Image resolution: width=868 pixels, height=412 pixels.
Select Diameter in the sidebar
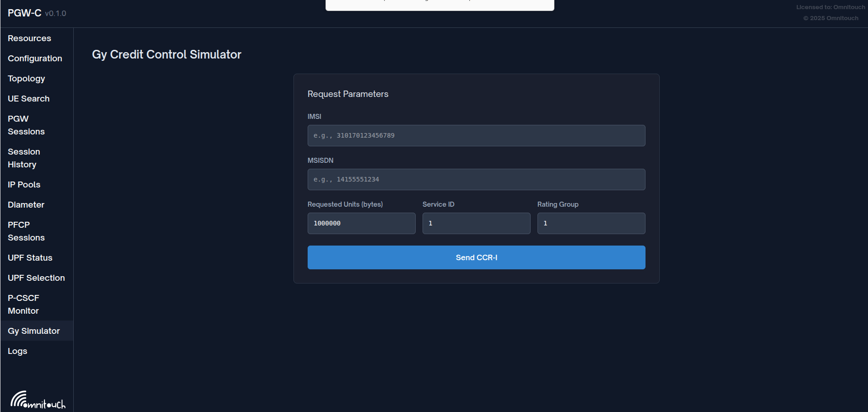[26, 205]
